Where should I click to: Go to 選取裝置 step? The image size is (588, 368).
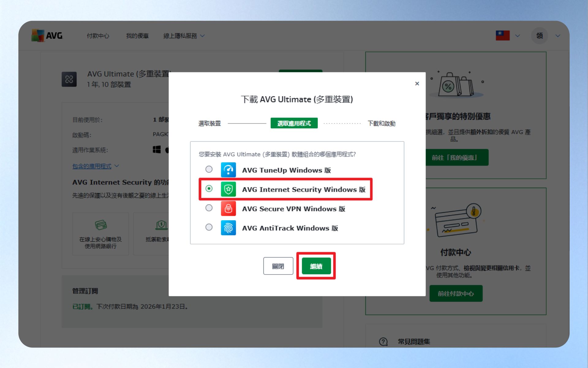point(209,123)
